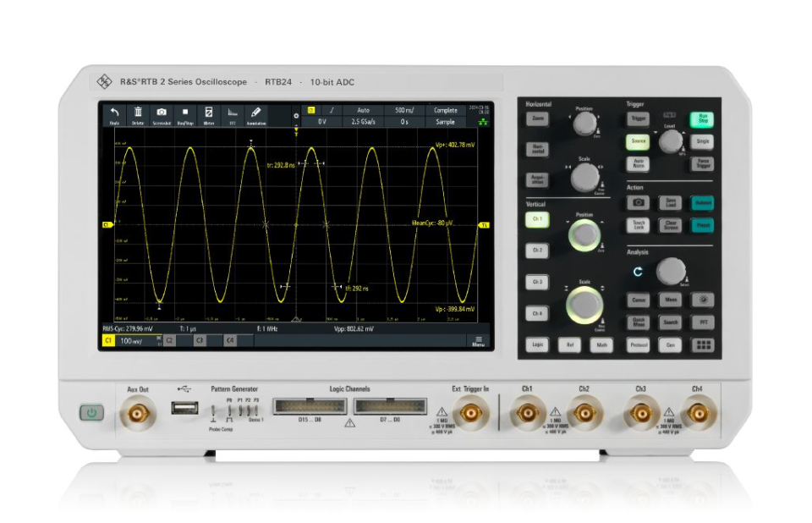Screen dimensions: 812x523
Task: Tap the FFT icon in the toolbar
Action: pyautogui.click(x=233, y=114)
